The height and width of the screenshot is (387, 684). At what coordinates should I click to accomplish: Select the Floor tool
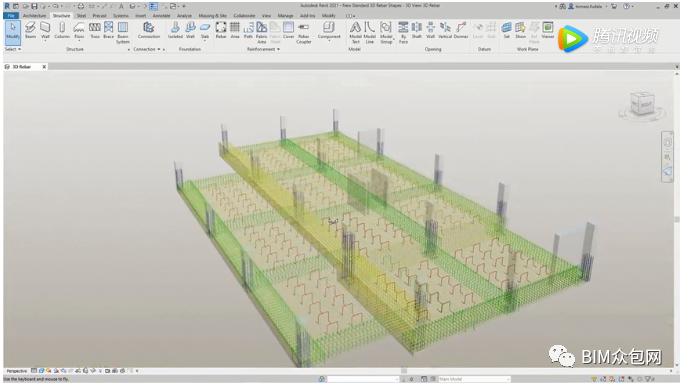pyautogui.click(x=79, y=31)
